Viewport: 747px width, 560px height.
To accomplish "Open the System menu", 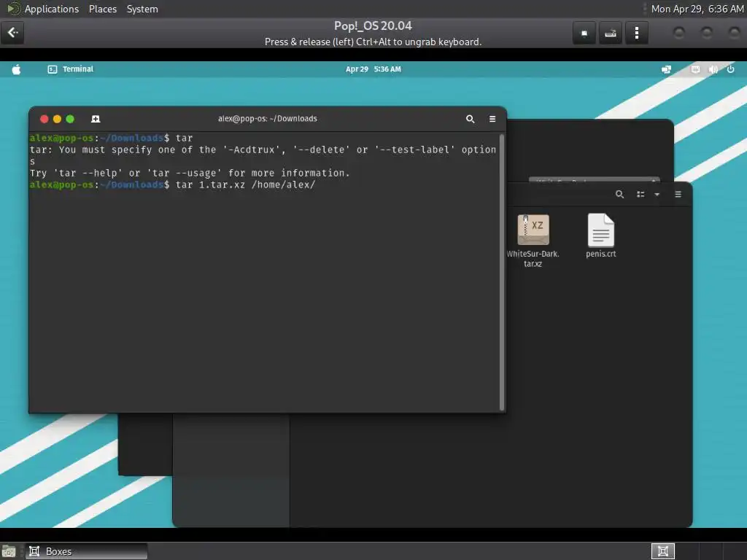I will pyautogui.click(x=142, y=9).
